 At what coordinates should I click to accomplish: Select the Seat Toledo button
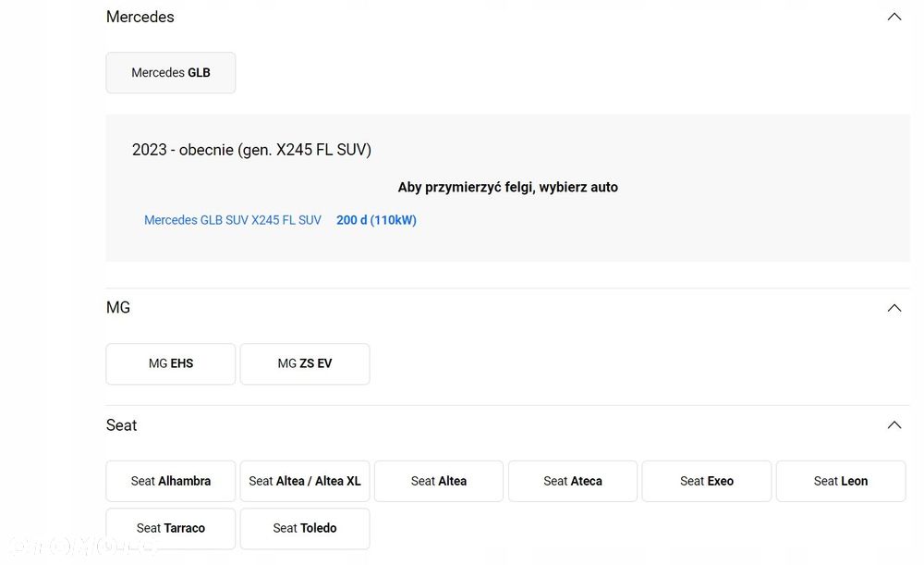(305, 529)
